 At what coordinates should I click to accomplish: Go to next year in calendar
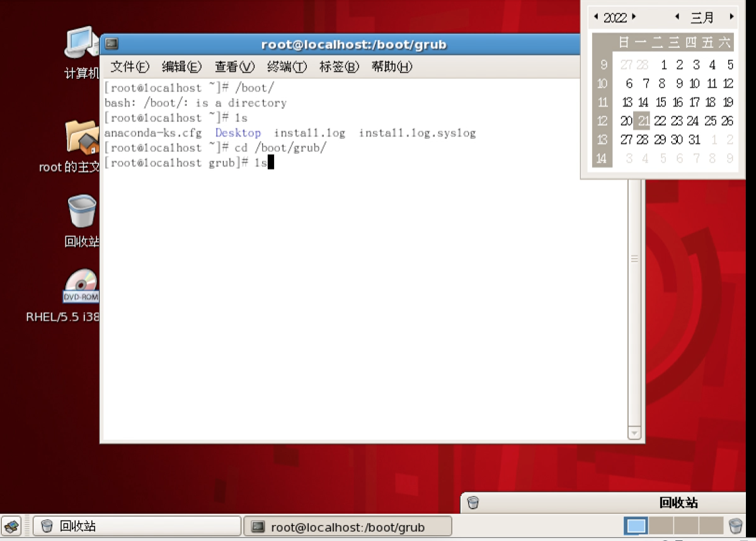pyautogui.click(x=634, y=16)
